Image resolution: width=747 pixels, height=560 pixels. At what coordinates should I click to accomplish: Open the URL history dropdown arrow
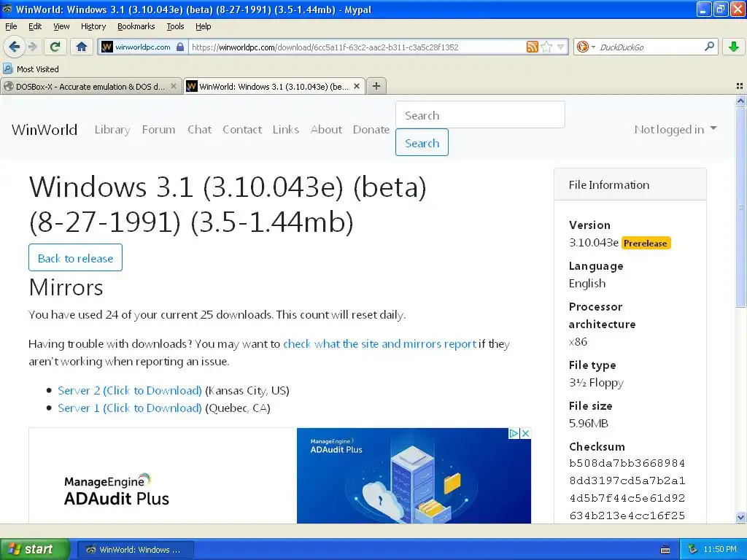click(561, 47)
